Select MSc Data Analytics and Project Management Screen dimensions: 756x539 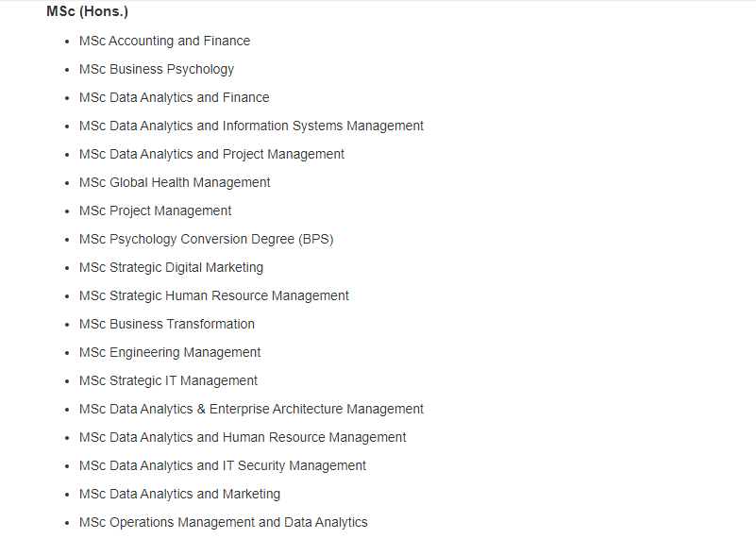click(211, 154)
